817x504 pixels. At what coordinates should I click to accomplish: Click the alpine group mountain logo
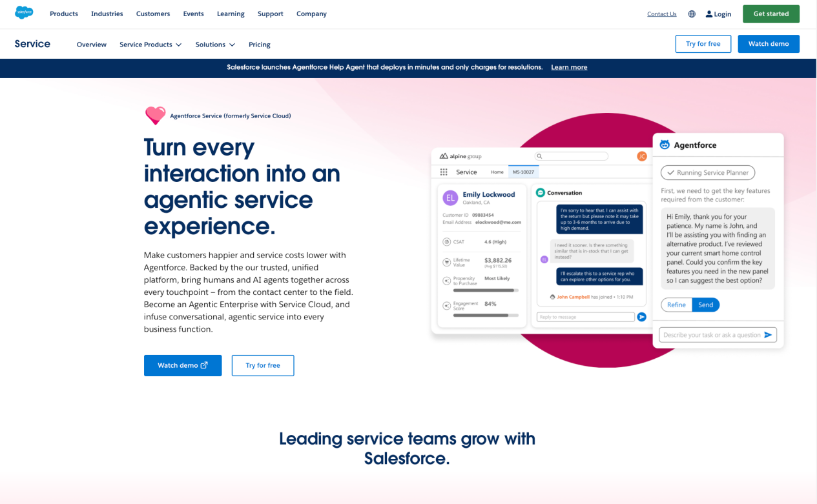444,156
